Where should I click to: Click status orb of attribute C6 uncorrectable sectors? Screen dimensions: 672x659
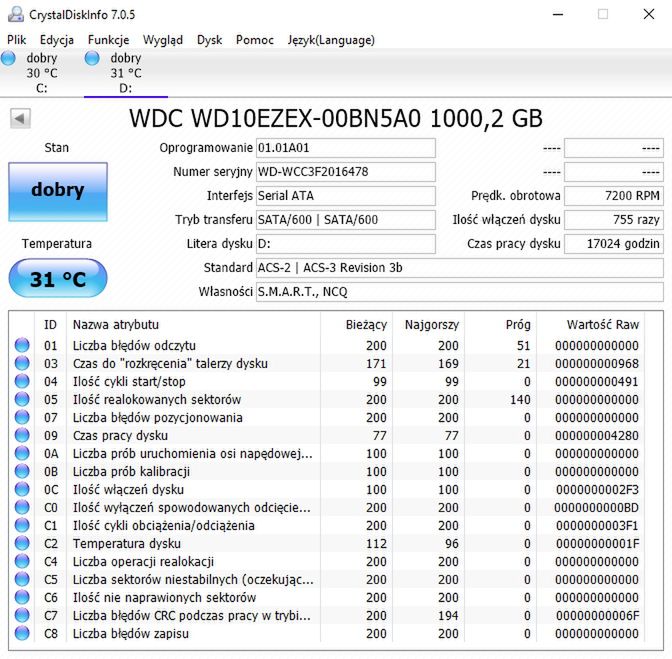(22, 597)
